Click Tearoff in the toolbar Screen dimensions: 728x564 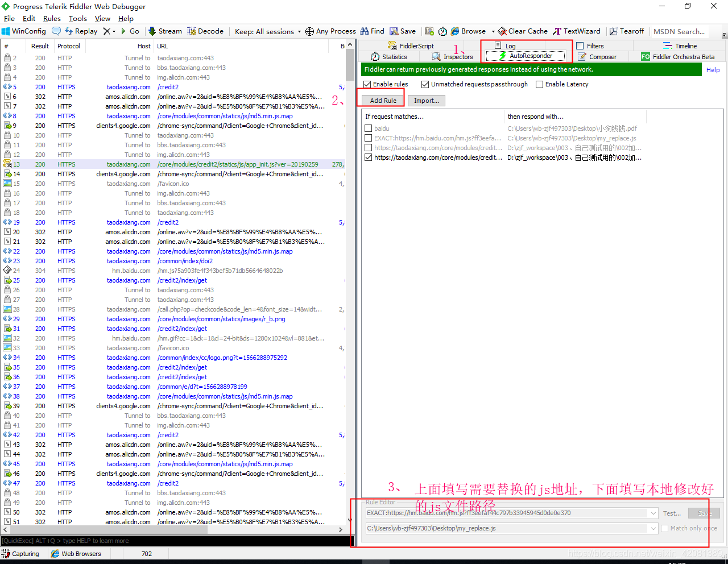click(627, 31)
